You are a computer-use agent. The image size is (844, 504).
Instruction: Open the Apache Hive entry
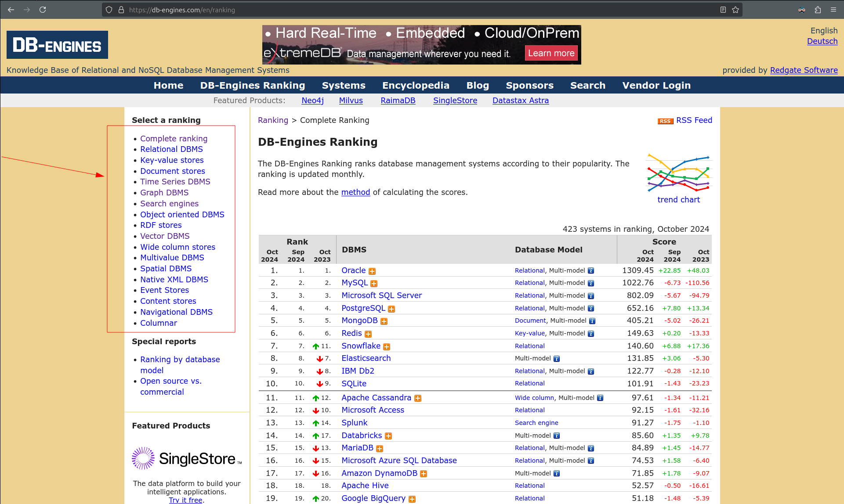pos(365,486)
